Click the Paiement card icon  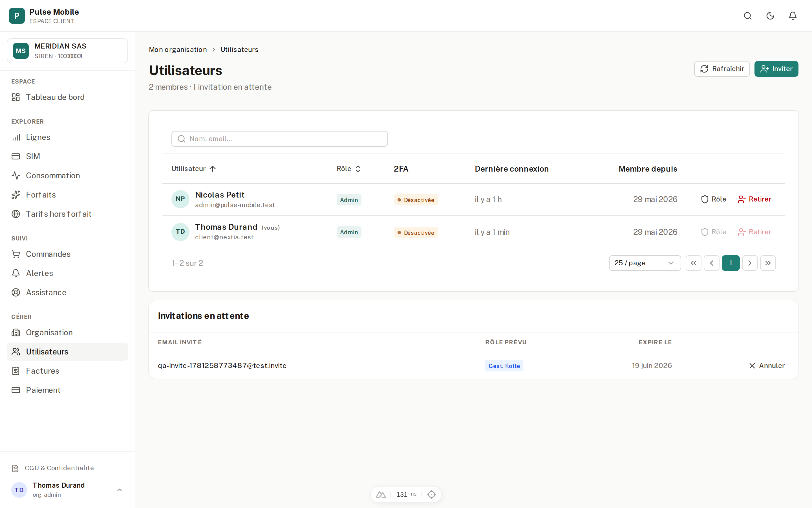pos(16,390)
